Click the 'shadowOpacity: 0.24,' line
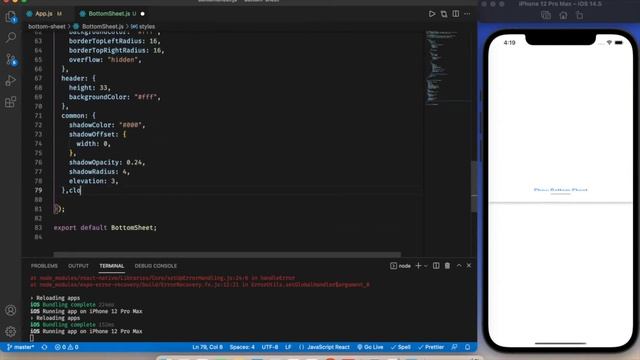This screenshot has width=640, height=360. click(107, 162)
